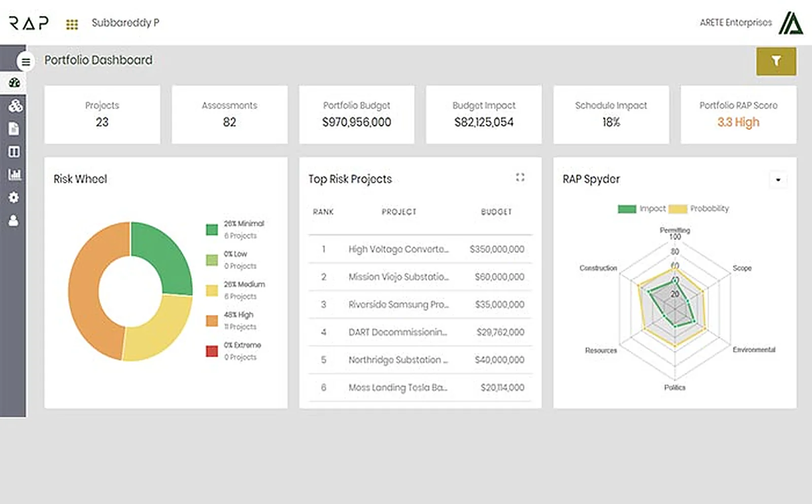Screen dimensions: 812x504
Task: Click the filter funnel button
Action: tap(776, 61)
